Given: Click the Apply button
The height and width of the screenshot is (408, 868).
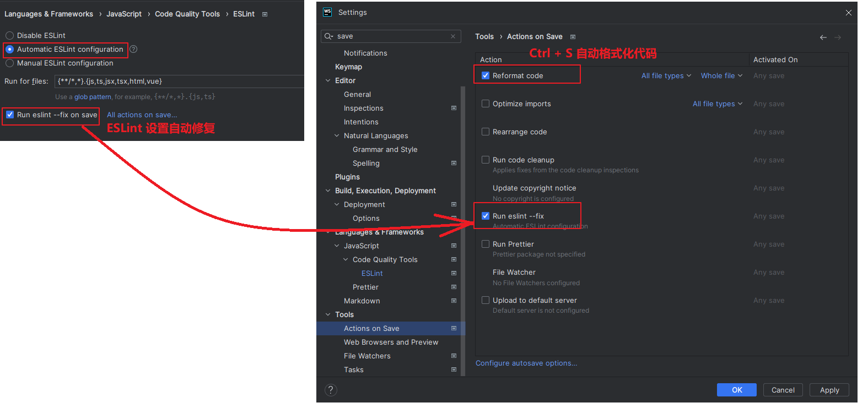Looking at the screenshot, I should tap(829, 390).
